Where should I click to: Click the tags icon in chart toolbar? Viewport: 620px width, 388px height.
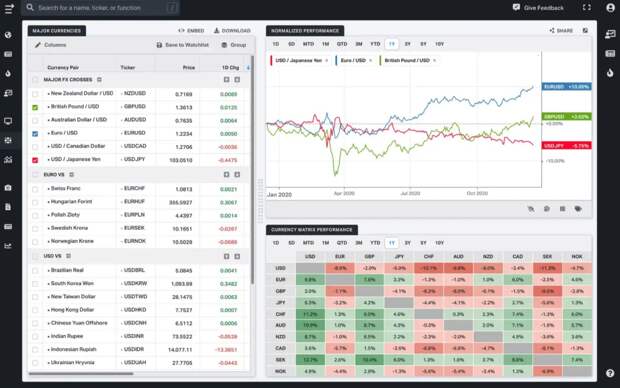578,209
